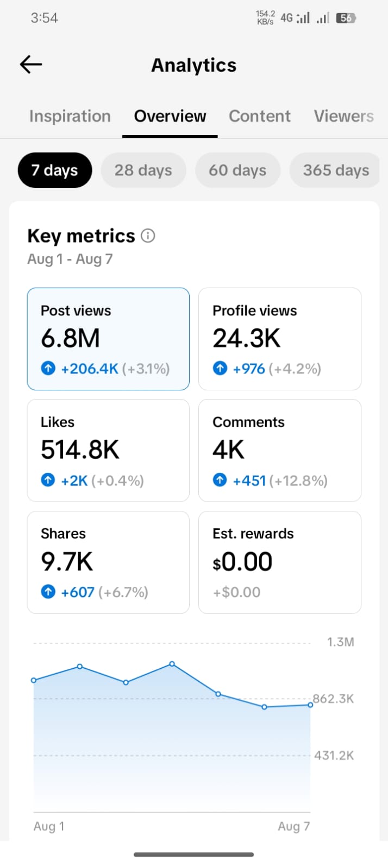Tap the battery icon in status bar

346,18
